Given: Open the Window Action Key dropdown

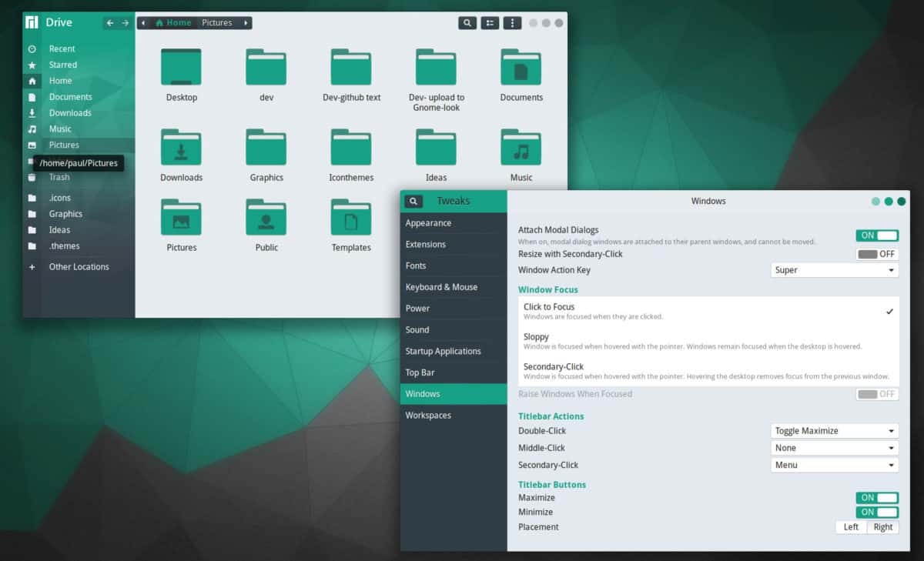Looking at the screenshot, I should 835,269.
